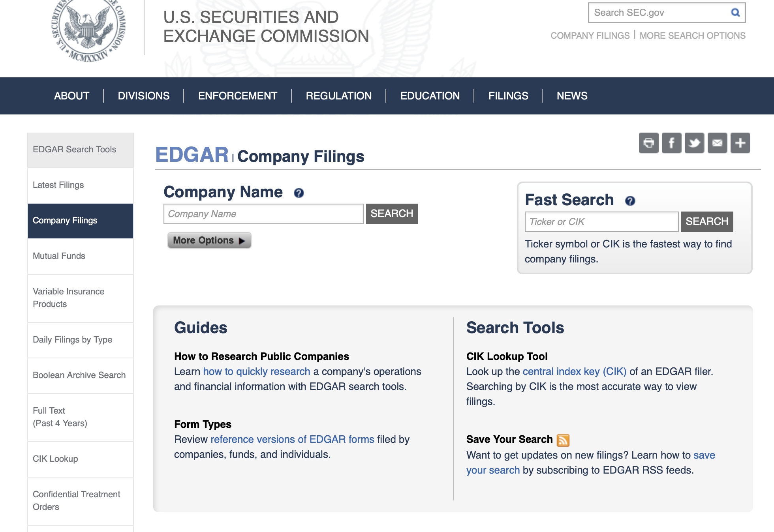The image size is (774, 532).
Task: Select Boolean Archive Search sidebar item
Action: click(x=79, y=375)
